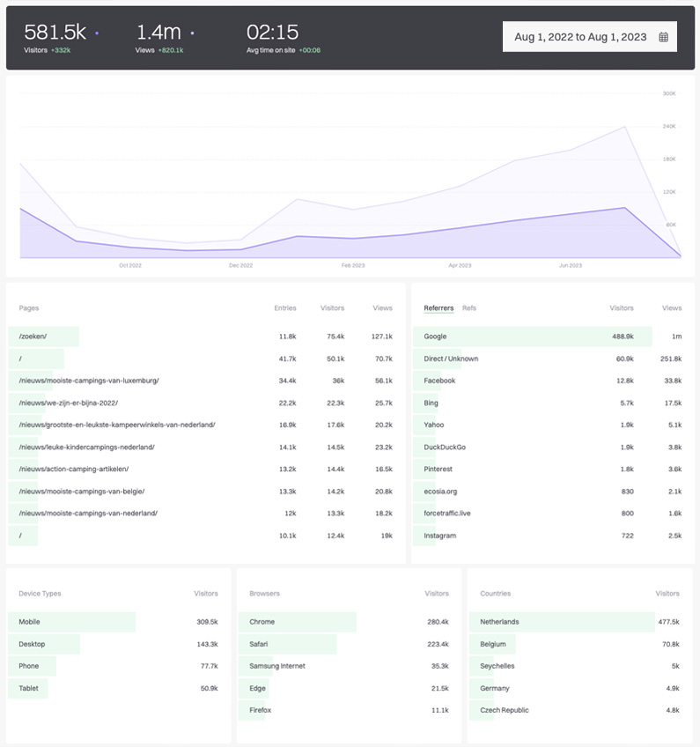Switch to the Refs tab
The width and height of the screenshot is (700, 747).
pyautogui.click(x=469, y=308)
